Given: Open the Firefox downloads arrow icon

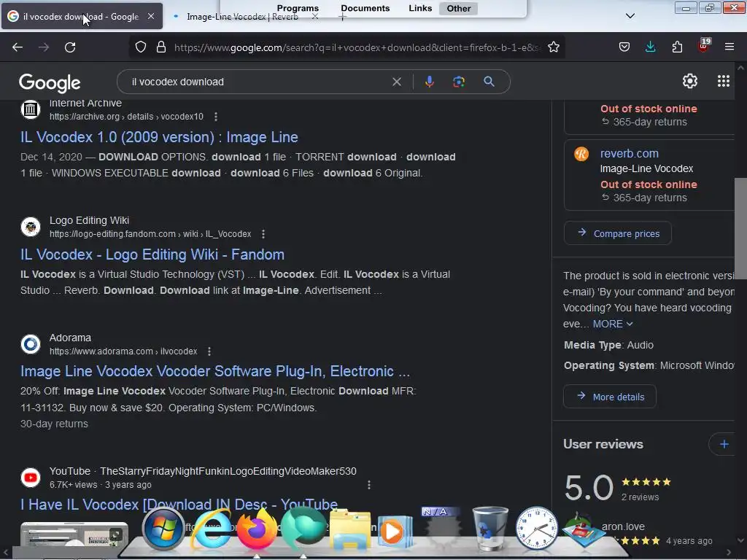Looking at the screenshot, I should click(x=650, y=47).
